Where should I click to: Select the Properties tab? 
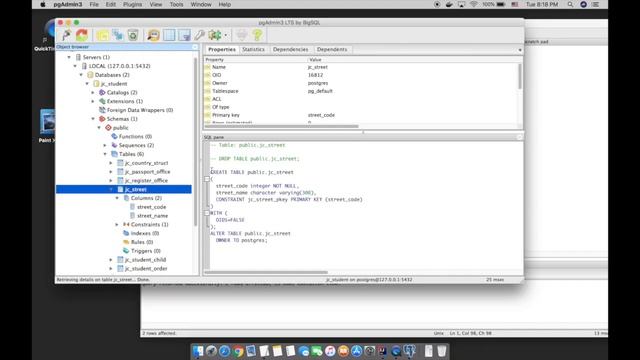(222, 49)
